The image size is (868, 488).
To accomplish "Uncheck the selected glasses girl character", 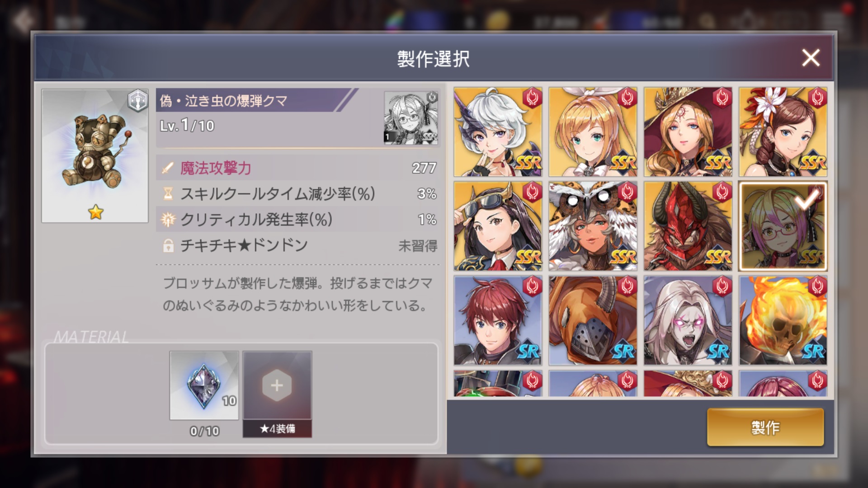I will (x=783, y=226).
